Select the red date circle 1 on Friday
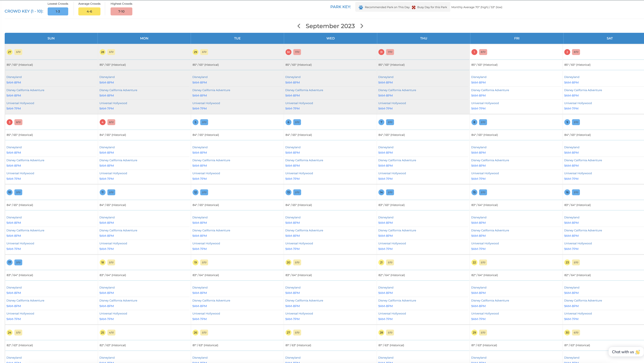The width and height of the screenshot is (644, 363). point(474,52)
